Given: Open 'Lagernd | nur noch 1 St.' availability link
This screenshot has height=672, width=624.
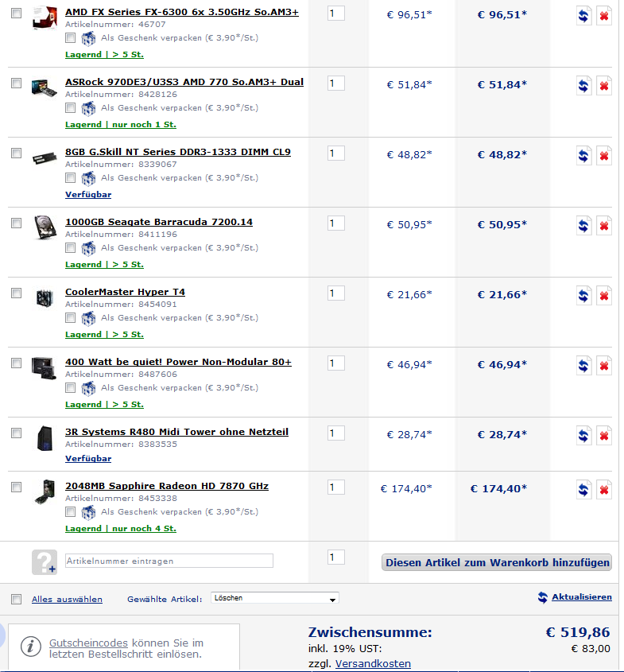Looking at the screenshot, I should click(x=121, y=124).
